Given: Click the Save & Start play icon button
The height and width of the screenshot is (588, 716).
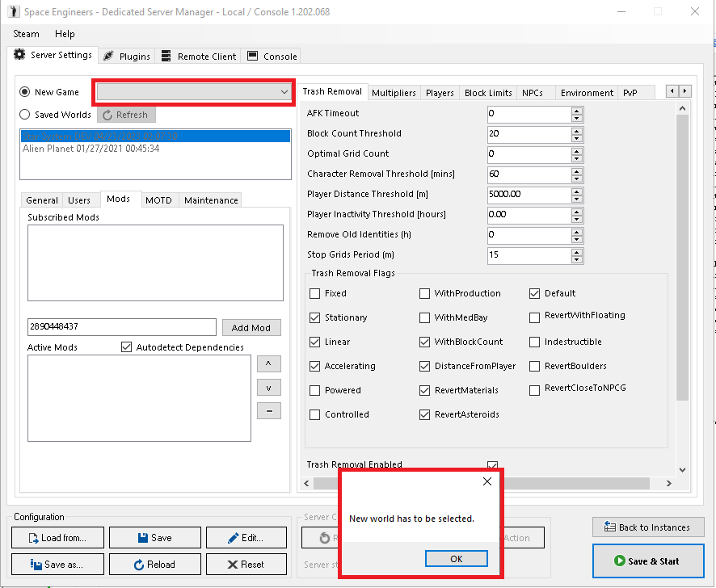Looking at the screenshot, I should (x=647, y=561).
